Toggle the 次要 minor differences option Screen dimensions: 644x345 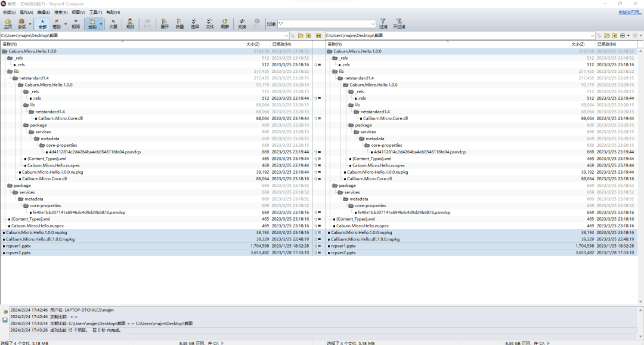(113, 23)
